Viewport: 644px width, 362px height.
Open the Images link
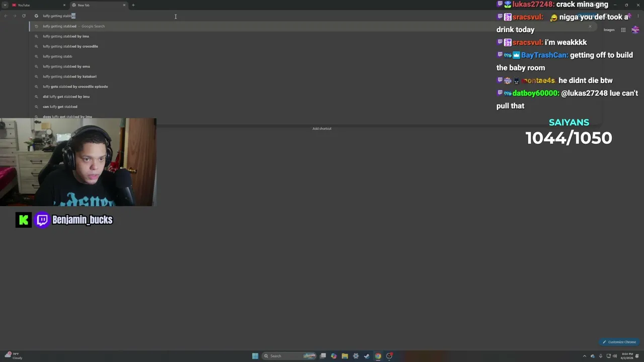[x=609, y=30]
